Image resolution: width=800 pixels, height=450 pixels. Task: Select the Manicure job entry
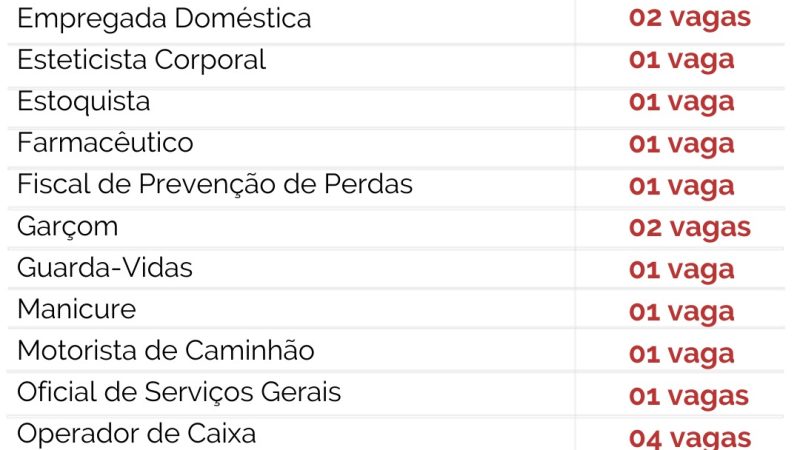pyautogui.click(x=76, y=309)
